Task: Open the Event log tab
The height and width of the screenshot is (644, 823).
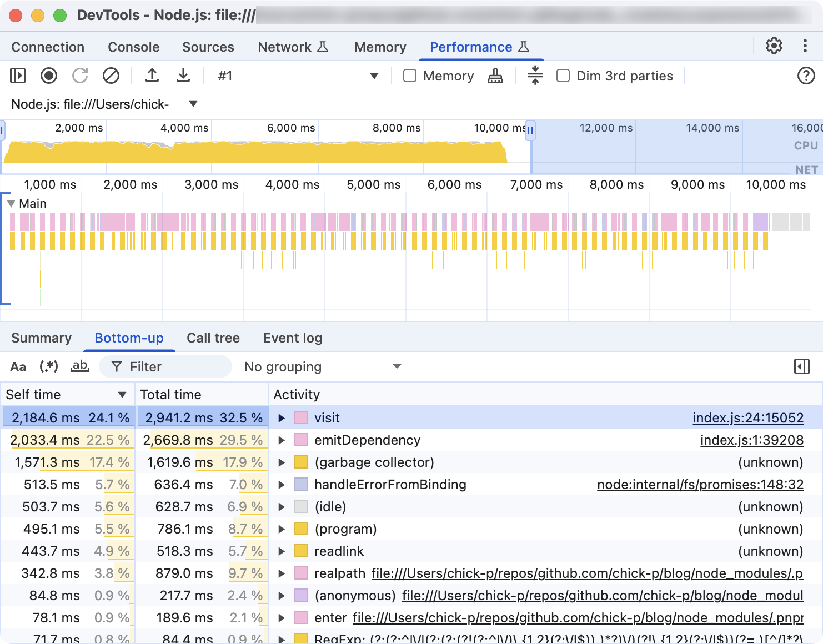Action: coord(293,338)
